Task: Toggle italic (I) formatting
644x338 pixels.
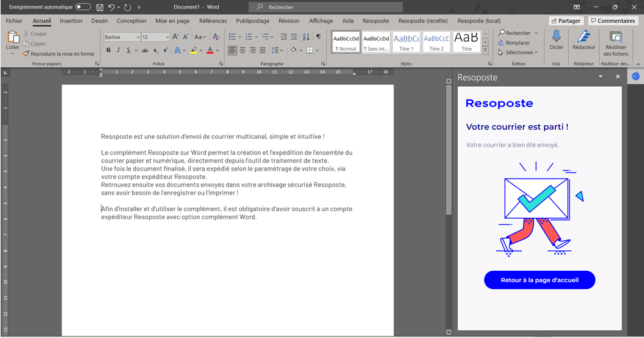Action: pos(119,50)
